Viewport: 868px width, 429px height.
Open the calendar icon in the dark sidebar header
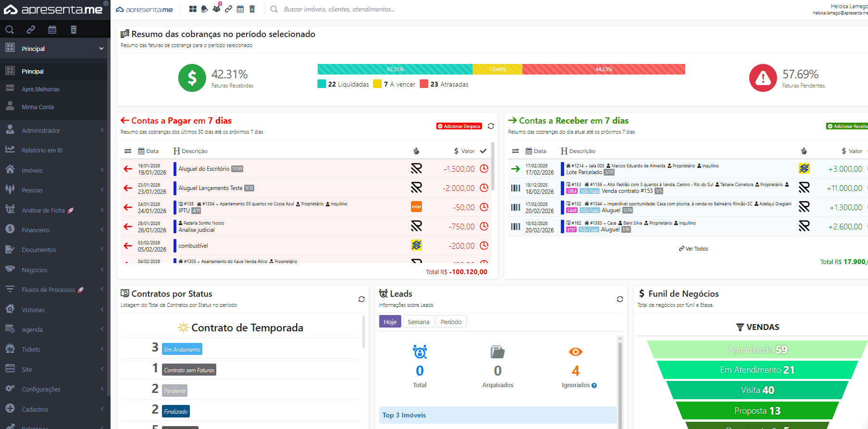point(52,30)
